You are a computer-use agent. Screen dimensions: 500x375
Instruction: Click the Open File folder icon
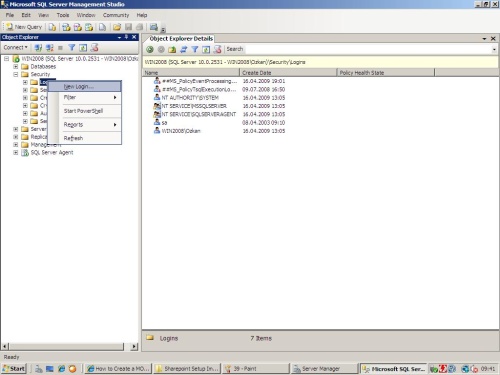117,27
